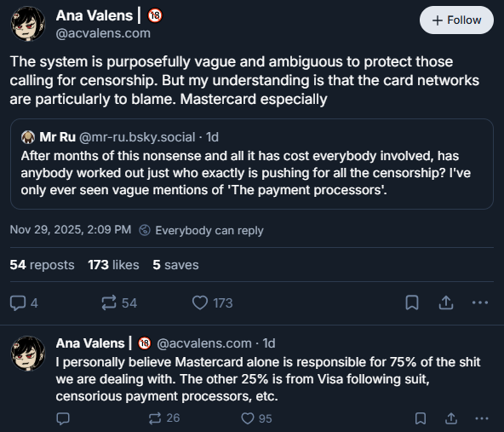Follow Ana Valens

456,20
